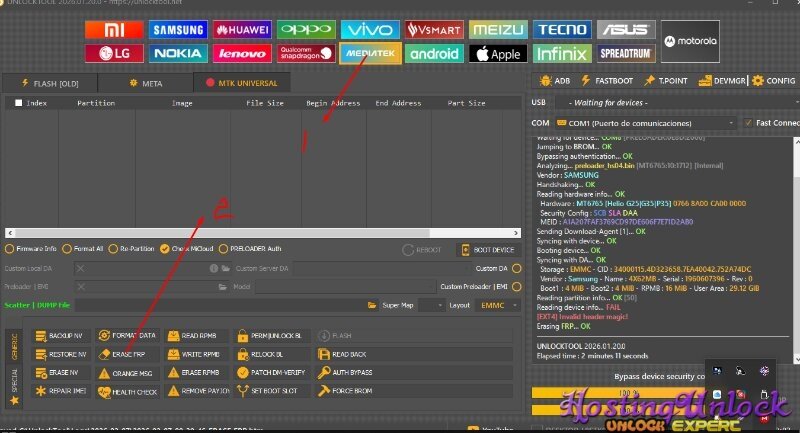Click the partition table horizontal scrollbar
Viewport: 800px width, 433px height.
[263, 233]
